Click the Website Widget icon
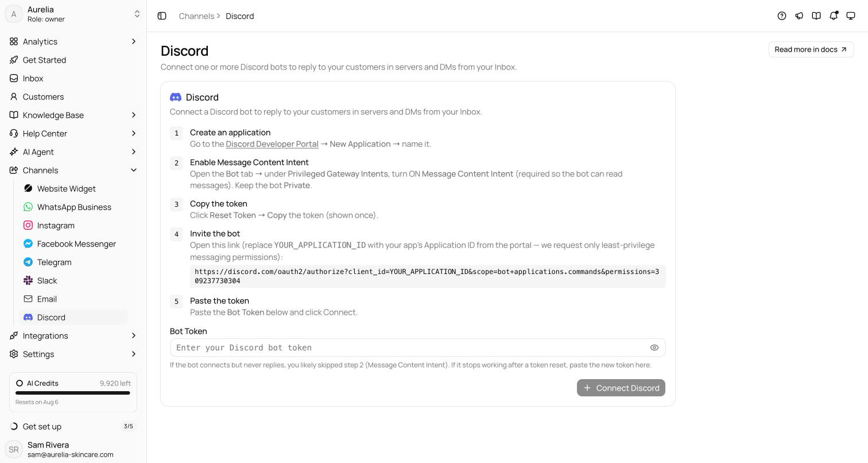Viewport: 868px width, 463px height. pos(28,188)
